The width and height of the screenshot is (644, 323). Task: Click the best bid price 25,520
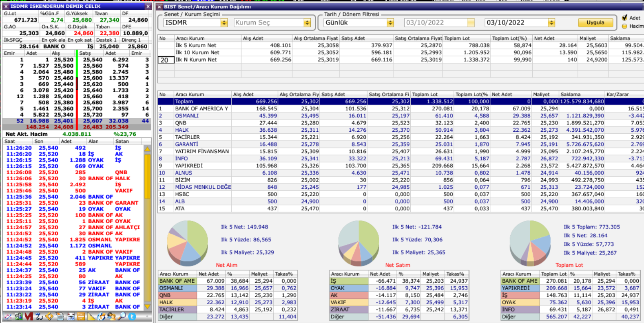click(64, 60)
